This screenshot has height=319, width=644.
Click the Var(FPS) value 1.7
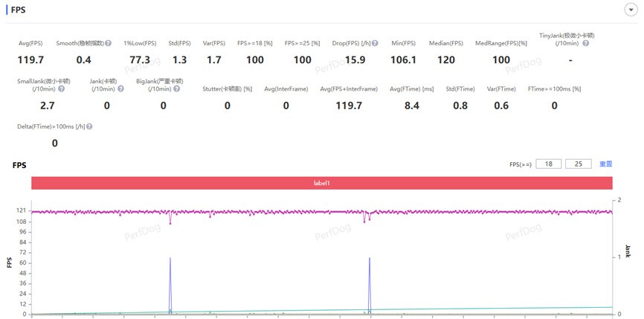click(x=214, y=60)
